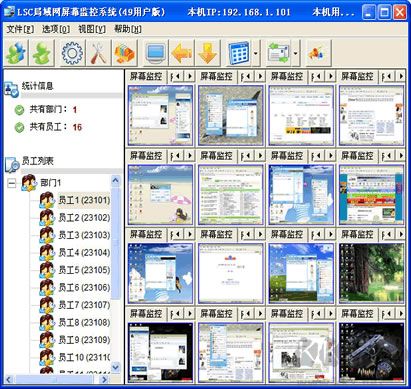Open the 选项(O) menu
The image size is (411, 389).
[56, 29]
